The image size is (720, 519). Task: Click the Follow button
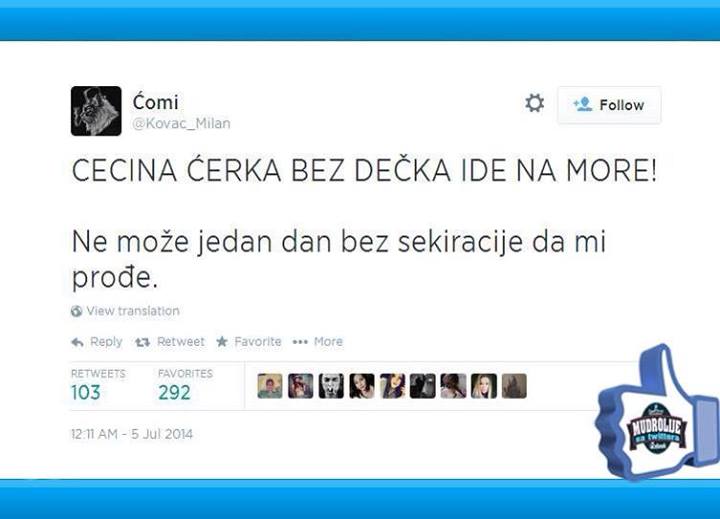coord(609,105)
